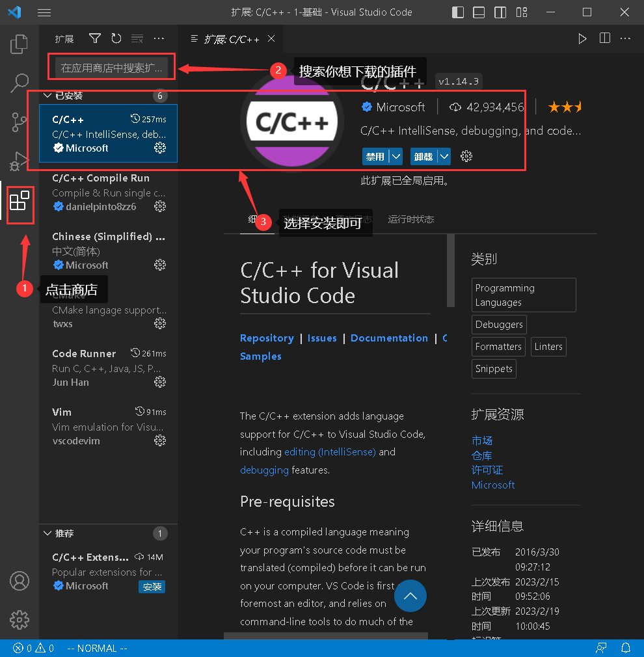Open 许可证 license resource link

[487, 470]
